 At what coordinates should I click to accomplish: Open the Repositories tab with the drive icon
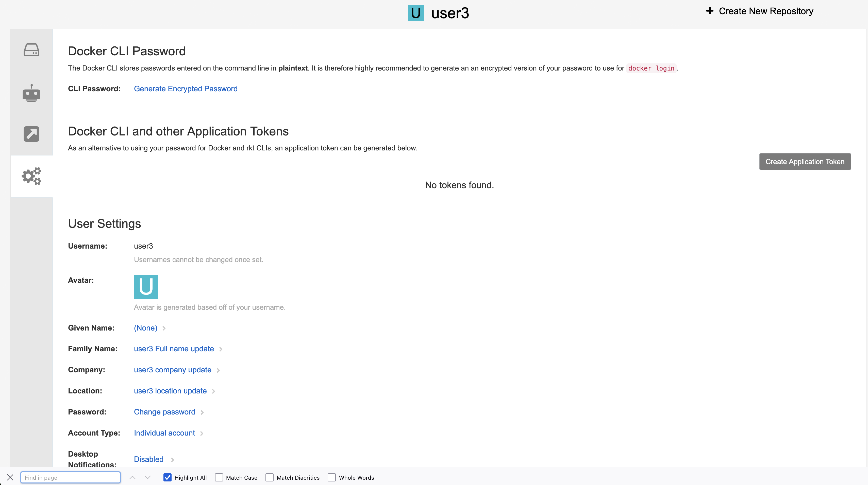coord(31,50)
